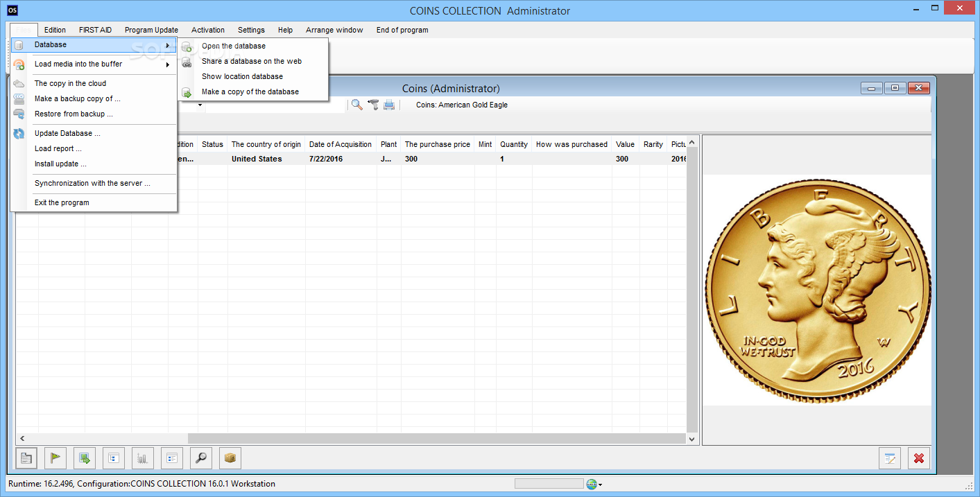Image resolution: width=980 pixels, height=497 pixels.
Task: Choose Install update ... menu entry
Action: click(x=60, y=164)
